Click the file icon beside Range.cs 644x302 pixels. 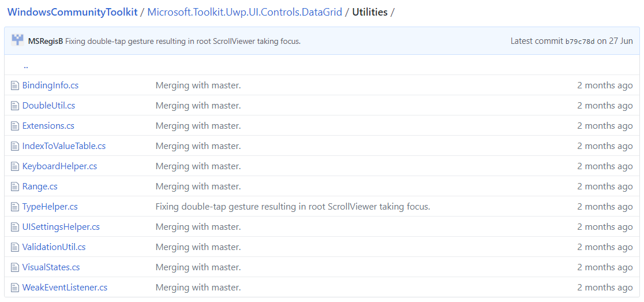(15, 187)
